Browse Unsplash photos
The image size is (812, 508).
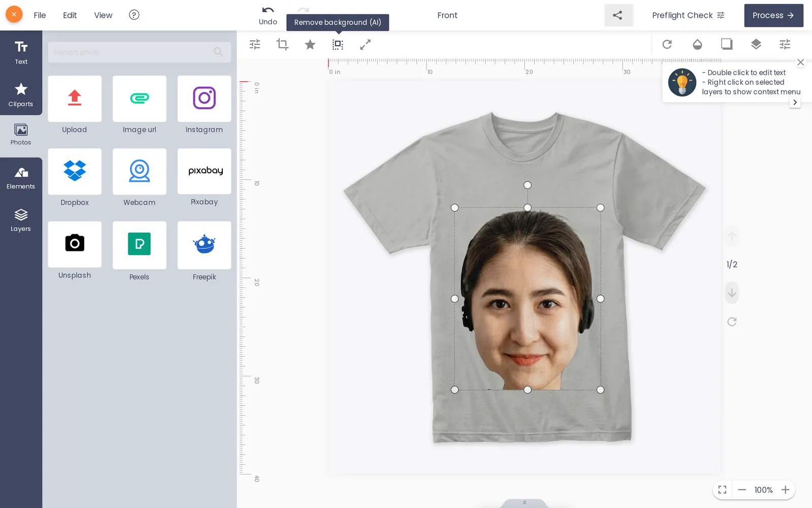coord(75,244)
